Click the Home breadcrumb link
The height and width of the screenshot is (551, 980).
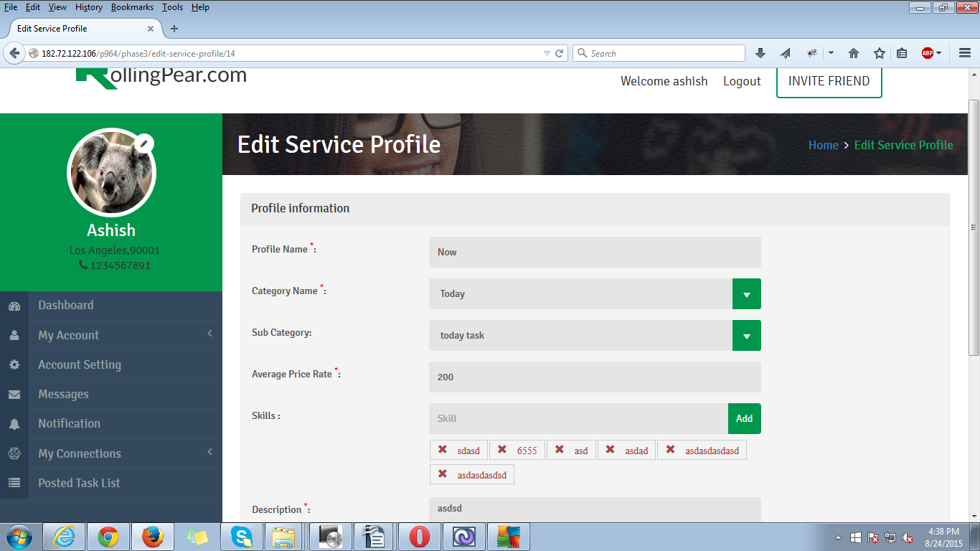[x=824, y=145]
